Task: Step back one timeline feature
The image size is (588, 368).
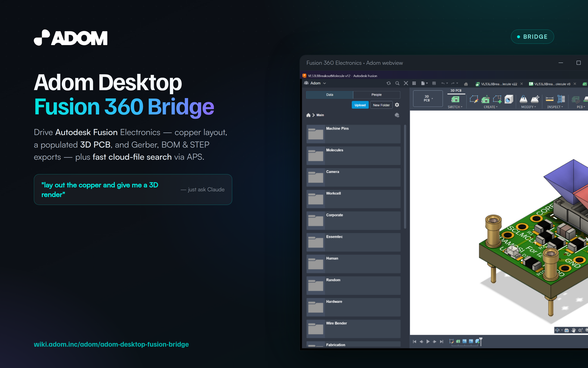Action: point(421,342)
